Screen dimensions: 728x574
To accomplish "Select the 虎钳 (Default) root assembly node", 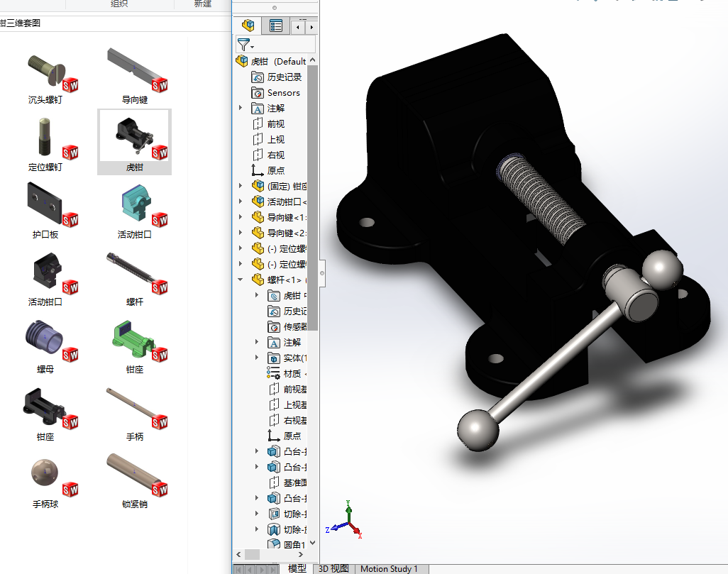I will point(278,62).
